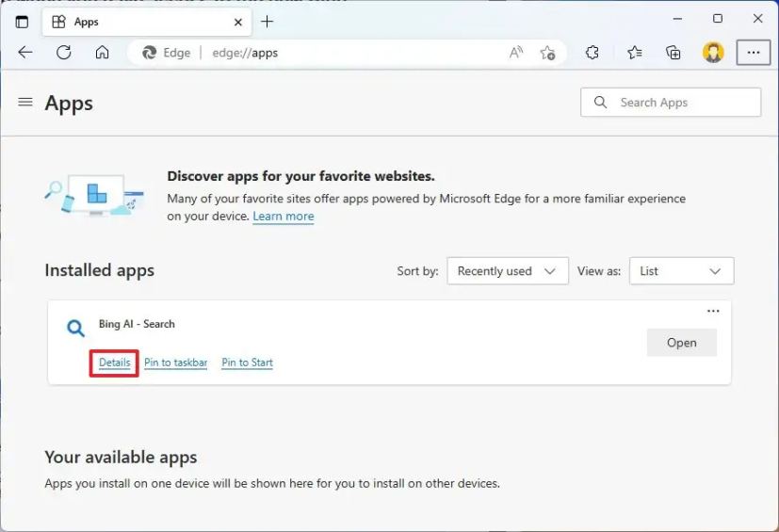Open Settings and more menu
The width and height of the screenshot is (779, 532).
tap(754, 52)
